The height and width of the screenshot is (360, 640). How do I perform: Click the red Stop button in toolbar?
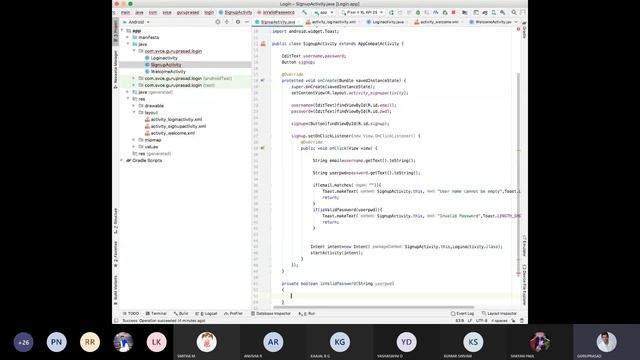453,13
